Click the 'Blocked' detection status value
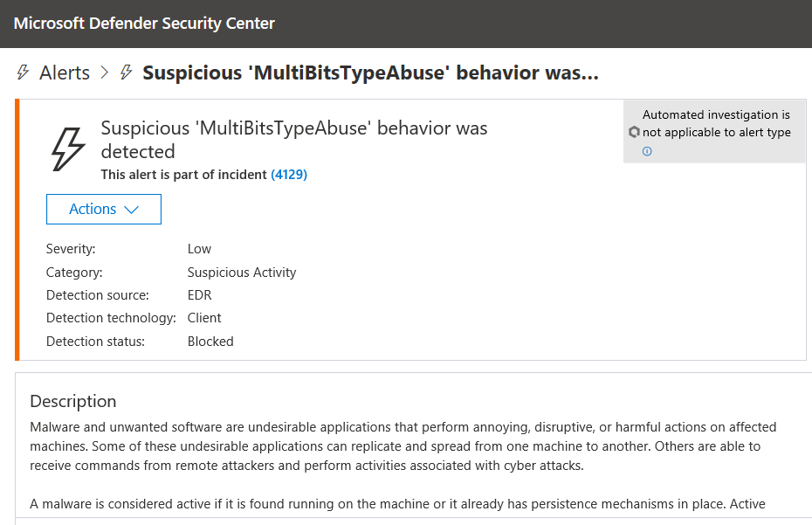 pos(210,342)
